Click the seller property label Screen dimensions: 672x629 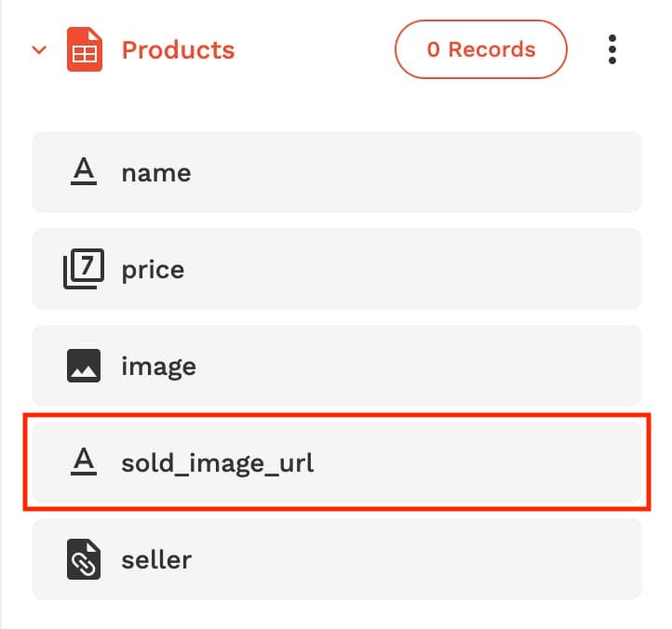coord(156,559)
